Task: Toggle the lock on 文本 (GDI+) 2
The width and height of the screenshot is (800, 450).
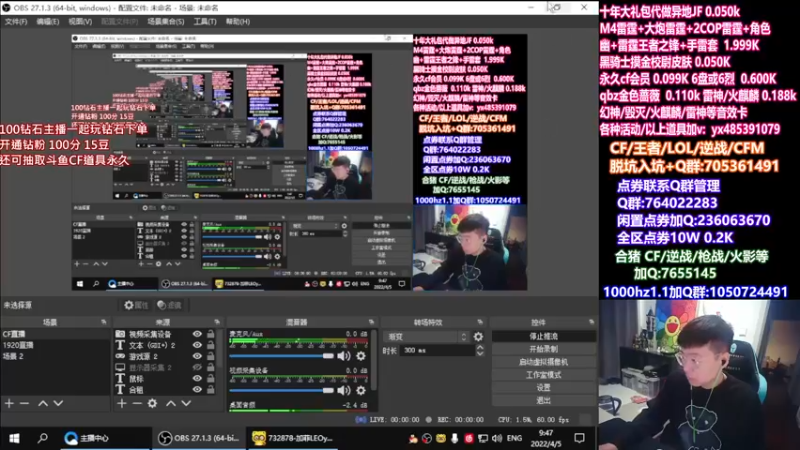Action: (x=210, y=345)
